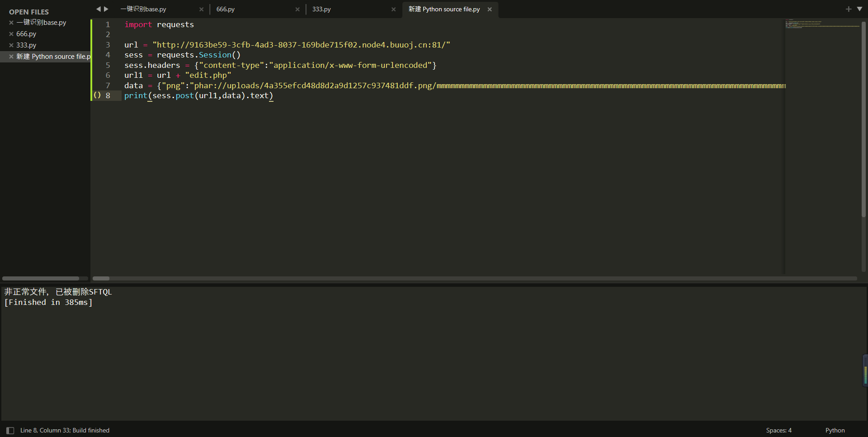Screen dimensions: 868x437
Task: Go to next tab with right arrow
Action: coord(106,9)
